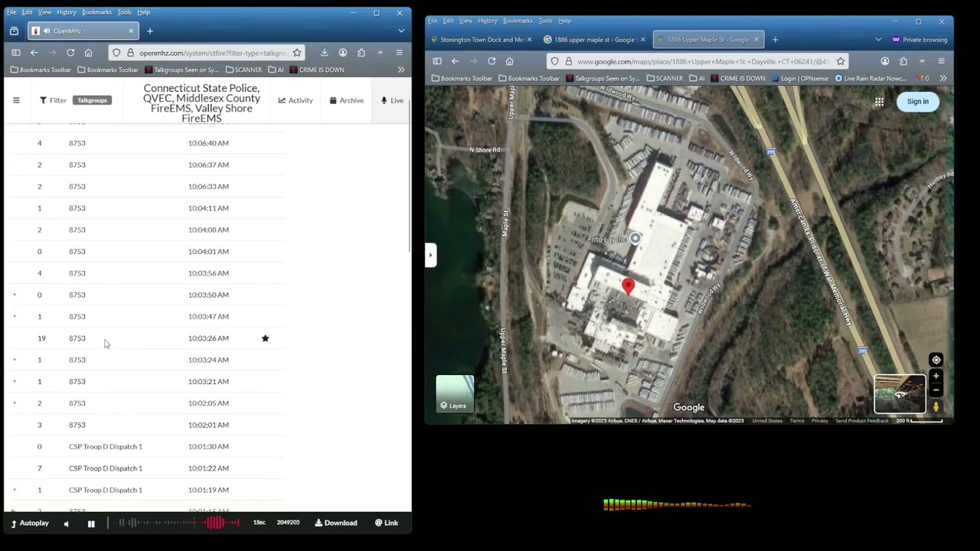Expand the Google Maps side panel
The width and height of the screenshot is (980, 551).
pos(431,255)
